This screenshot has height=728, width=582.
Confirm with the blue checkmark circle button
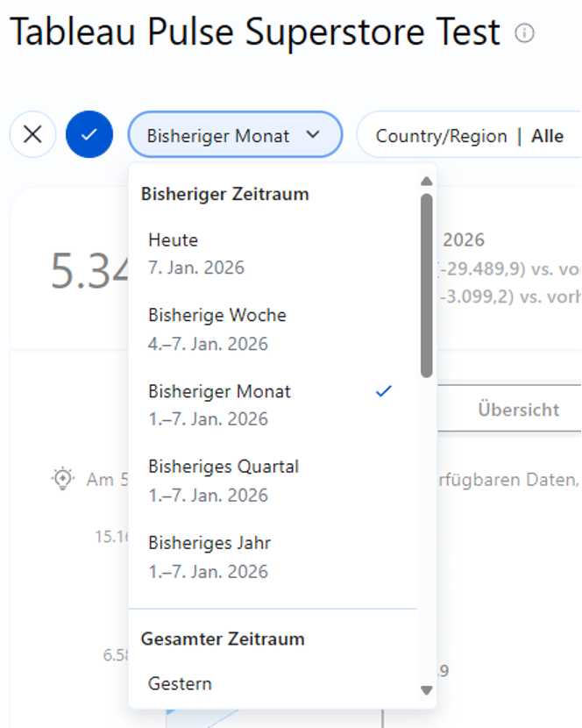89,135
